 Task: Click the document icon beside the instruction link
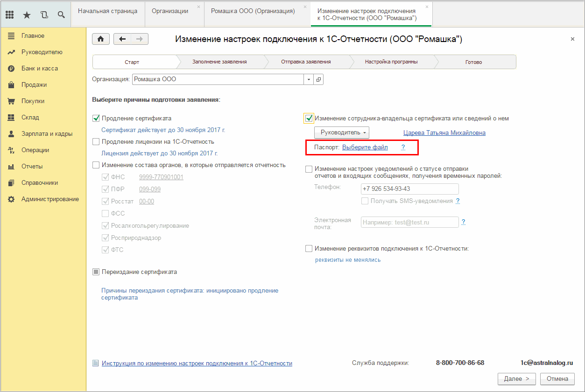click(96, 363)
